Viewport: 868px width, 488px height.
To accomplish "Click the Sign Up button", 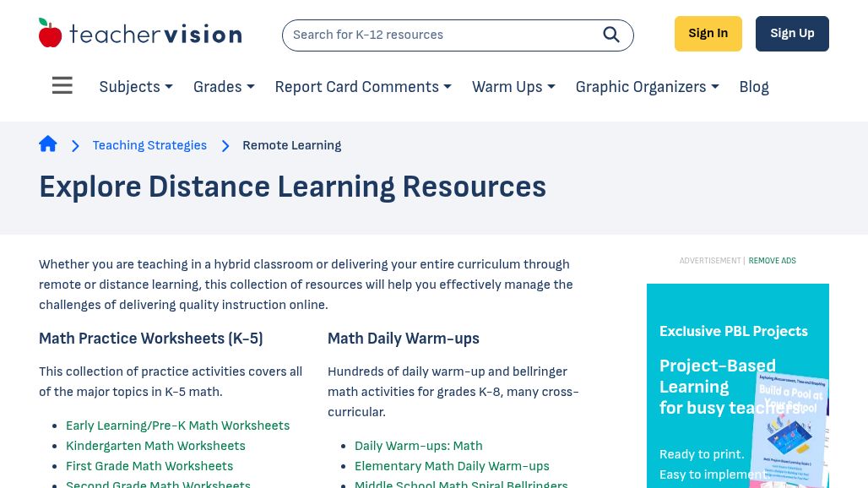I will tap(792, 33).
